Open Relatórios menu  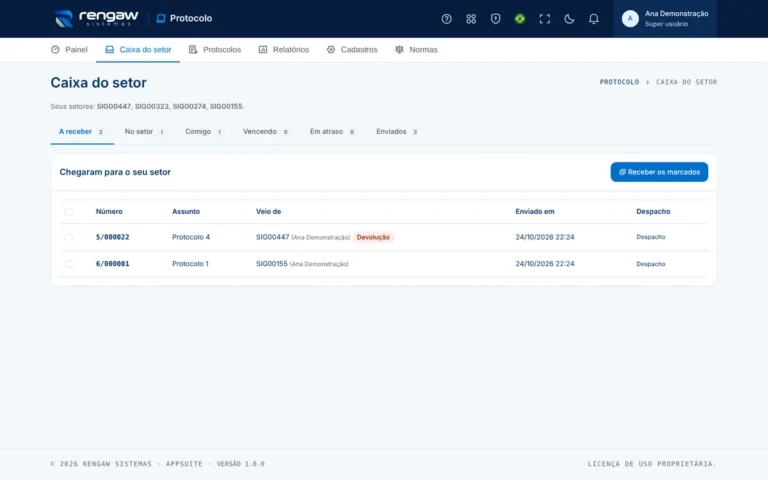tap(284, 49)
